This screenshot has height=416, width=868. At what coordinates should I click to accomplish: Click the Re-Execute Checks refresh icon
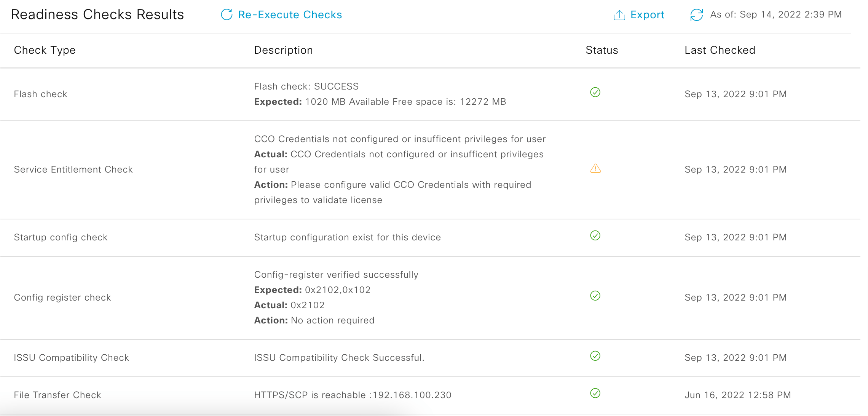click(227, 14)
